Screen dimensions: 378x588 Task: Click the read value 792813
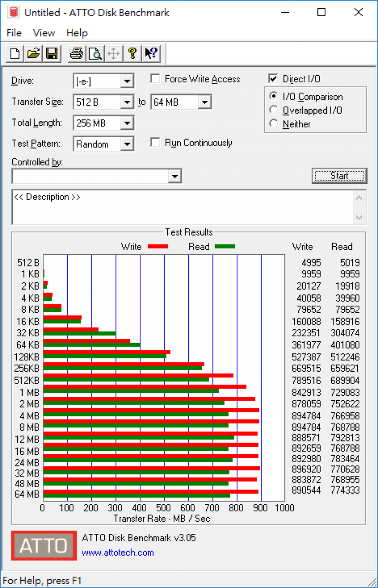point(346,438)
